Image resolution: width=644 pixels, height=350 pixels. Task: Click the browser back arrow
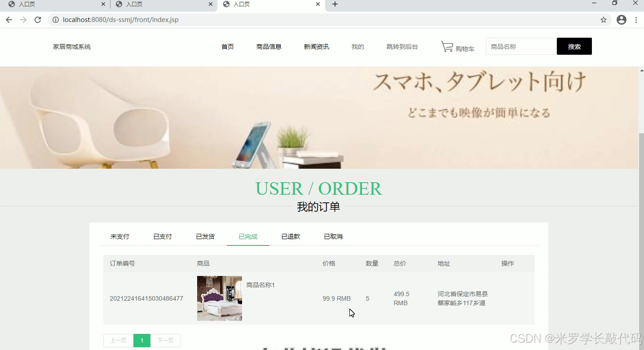click(x=9, y=19)
